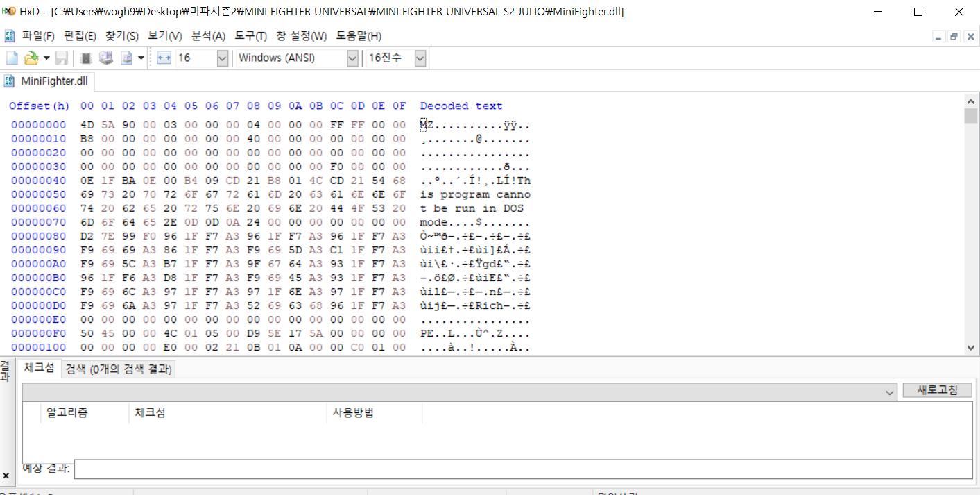
Task: Expand the disk image dropdown arrow
Action: (141, 58)
